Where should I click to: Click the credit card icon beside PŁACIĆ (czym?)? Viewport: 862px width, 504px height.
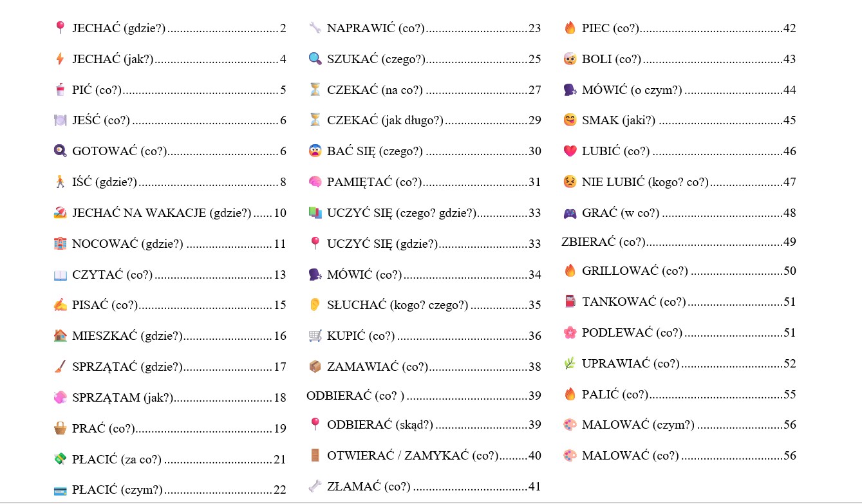click(60, 490)
